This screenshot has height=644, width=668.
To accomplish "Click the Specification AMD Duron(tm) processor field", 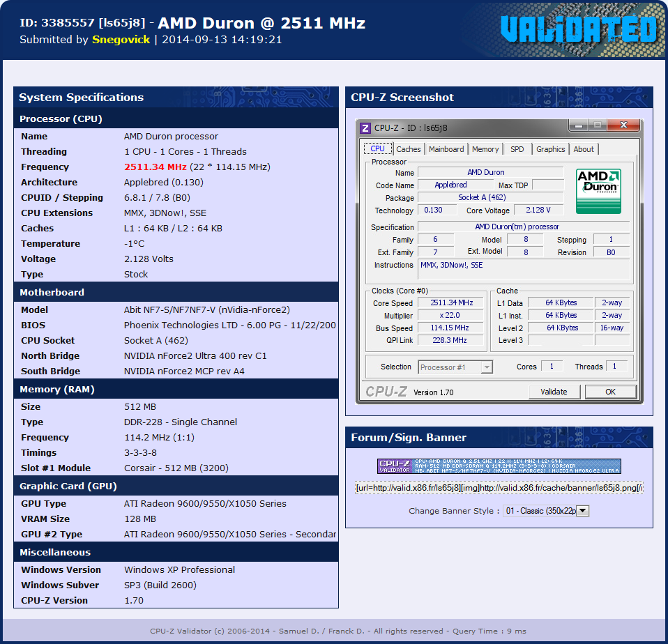I will pyautogui.click(x=524, y=227).
